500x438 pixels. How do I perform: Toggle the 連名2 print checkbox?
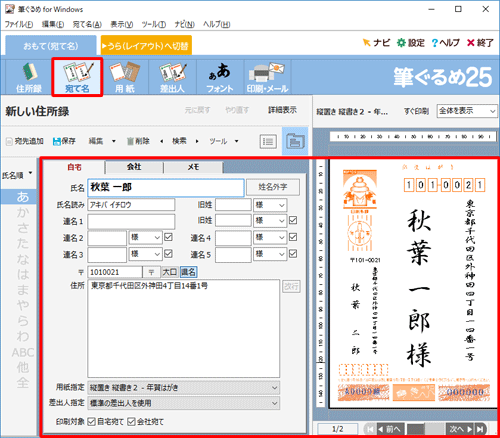(168, 237)
